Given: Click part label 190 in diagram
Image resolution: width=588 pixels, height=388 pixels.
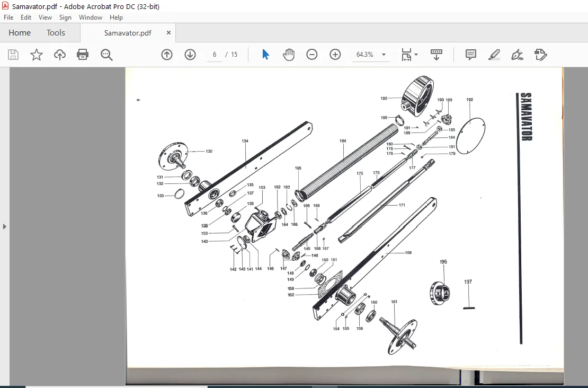Looking at the screenshot, I should click(x=384, y=98).
